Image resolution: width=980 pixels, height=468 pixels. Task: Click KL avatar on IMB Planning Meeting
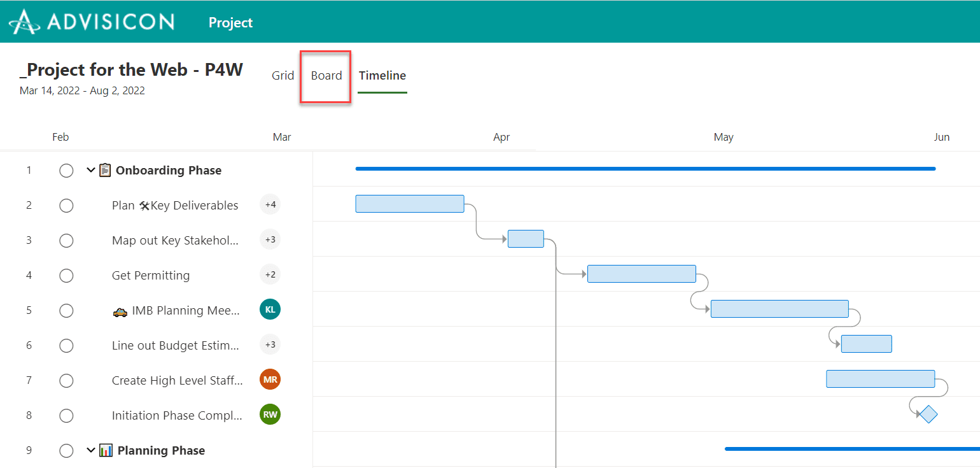click(x=270, y=309)
